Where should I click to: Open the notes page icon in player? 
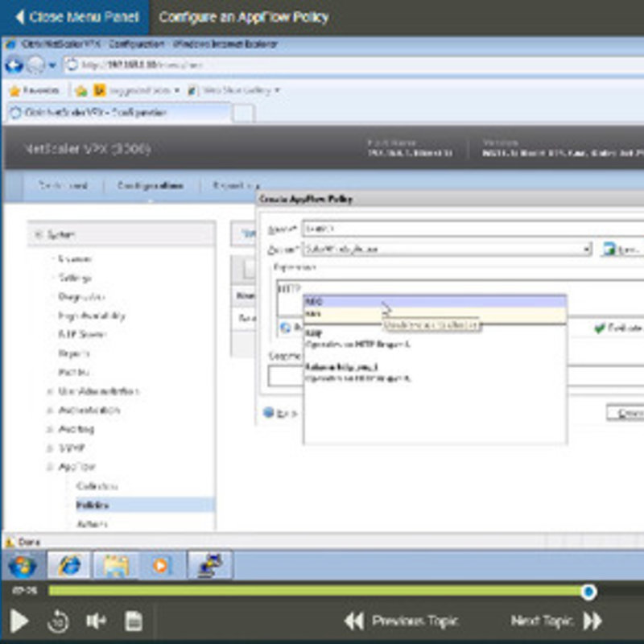(x=134, y=621)
